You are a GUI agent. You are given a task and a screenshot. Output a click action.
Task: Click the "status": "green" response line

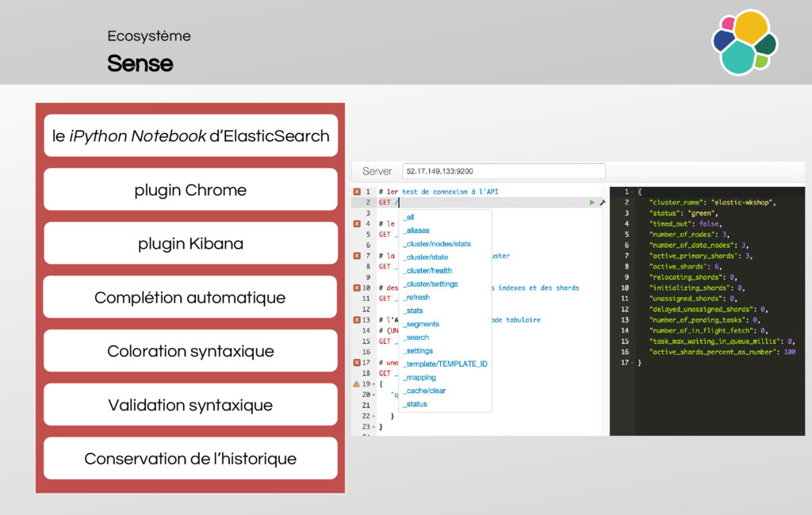684,213
